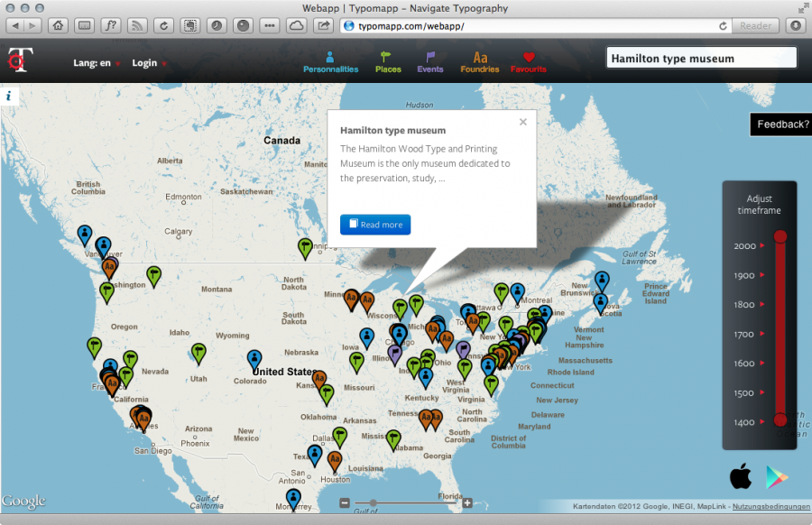The height and width of the screenshot is (525, 812).
Task: Click map zoom-in plus icon
Action: point(467,502)
